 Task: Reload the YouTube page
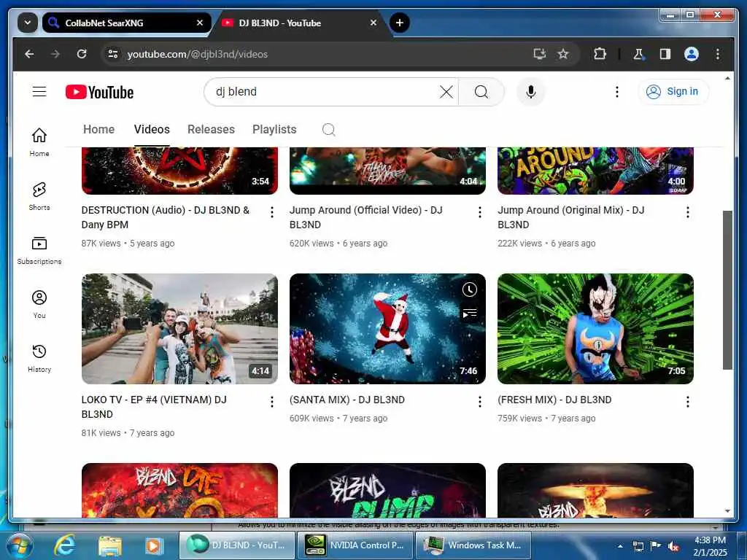pos(82,54)
